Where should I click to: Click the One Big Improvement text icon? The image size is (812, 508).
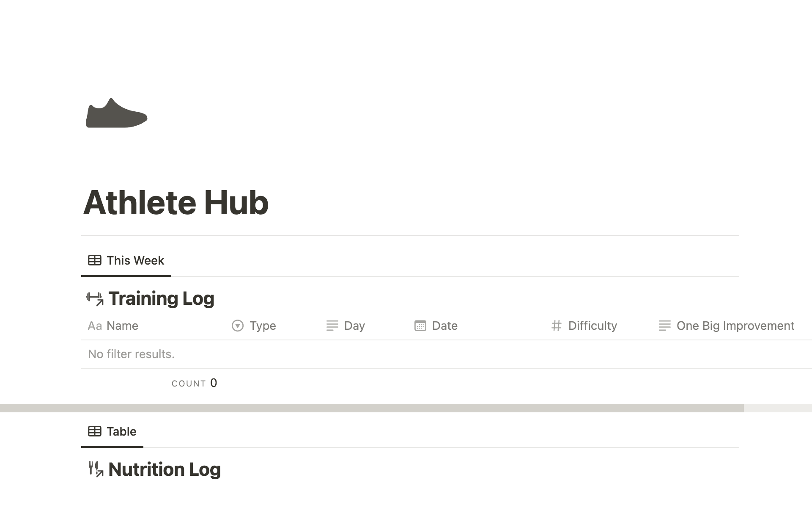point(664,326)
